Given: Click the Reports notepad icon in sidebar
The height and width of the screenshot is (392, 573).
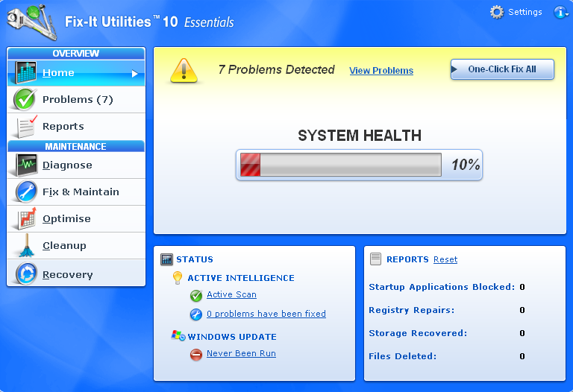Looking at the screenshot, I should (x=26, y=126).
